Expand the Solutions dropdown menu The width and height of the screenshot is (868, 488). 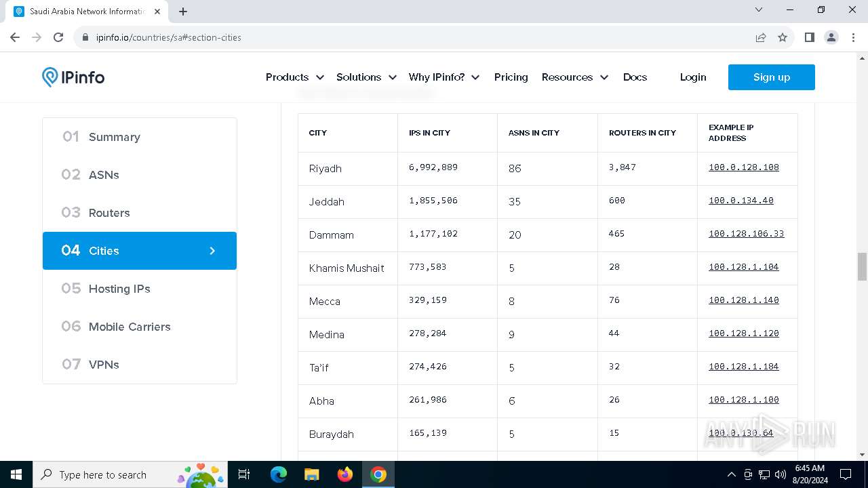[366, 77]
